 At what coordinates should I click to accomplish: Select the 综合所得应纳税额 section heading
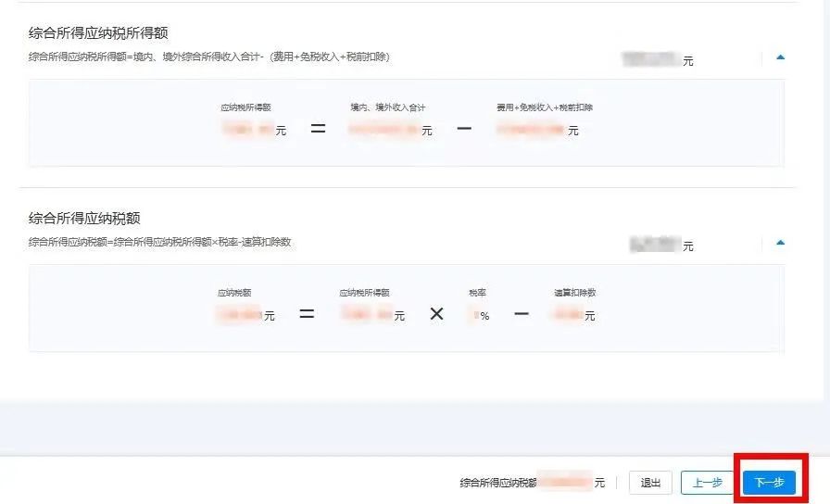click(84, 218)
